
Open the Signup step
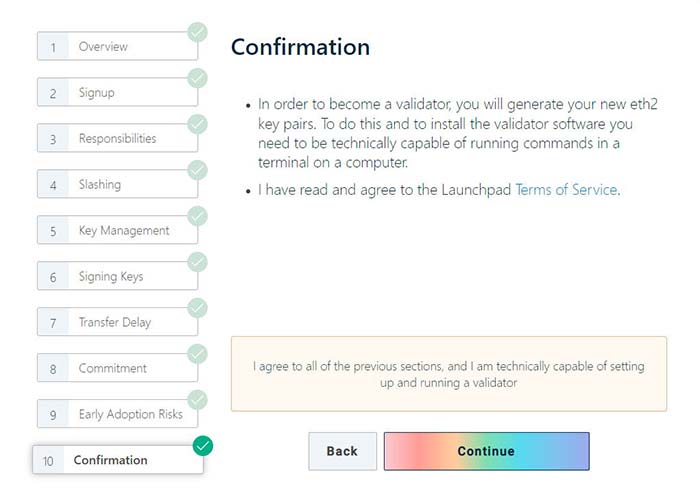coord(117,93)
